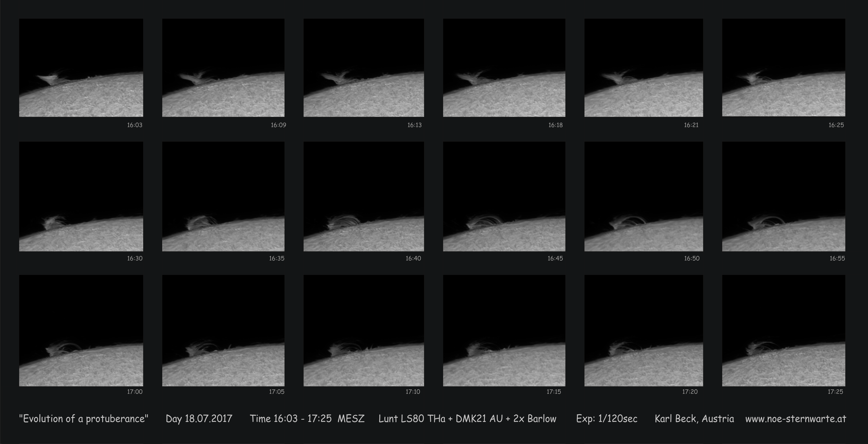Viewport: 868px width, 444px height.
Task: Pick the sun limb photo taken at 17:20
Action: coord(644,330)
